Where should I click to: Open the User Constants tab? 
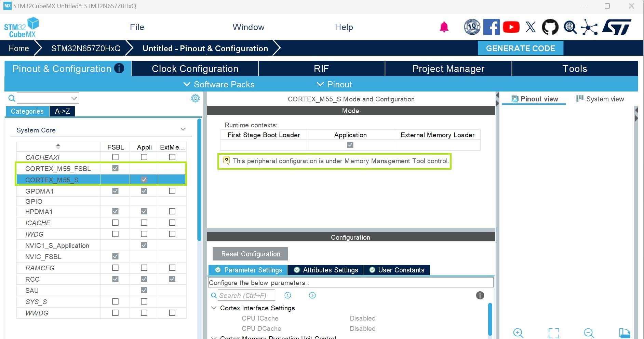click(x=397, y=270)
